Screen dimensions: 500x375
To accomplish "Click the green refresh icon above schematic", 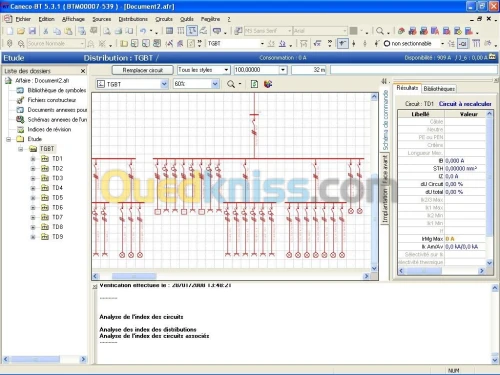I will point(254,84).
